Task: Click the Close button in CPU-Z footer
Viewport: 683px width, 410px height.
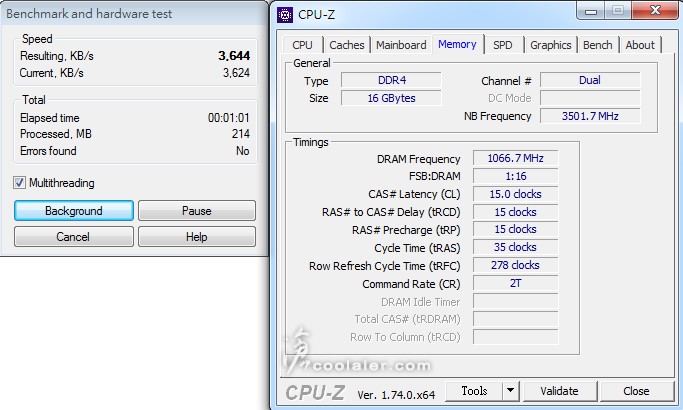Action: pyautogui.click(x=636, y=391)
